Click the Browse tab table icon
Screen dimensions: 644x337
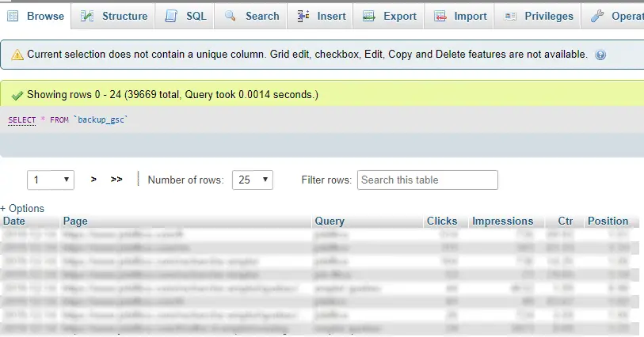click(13, 16)
